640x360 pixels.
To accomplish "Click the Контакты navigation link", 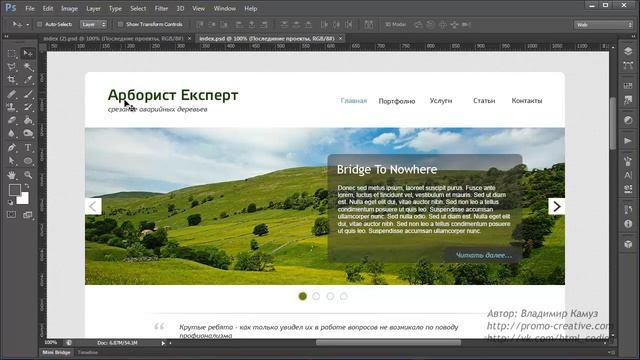I will [x=527, y=100].
